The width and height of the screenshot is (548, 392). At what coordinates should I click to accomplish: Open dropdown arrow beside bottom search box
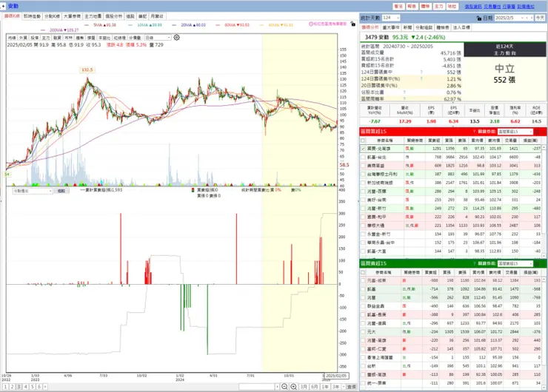point(277,387)
